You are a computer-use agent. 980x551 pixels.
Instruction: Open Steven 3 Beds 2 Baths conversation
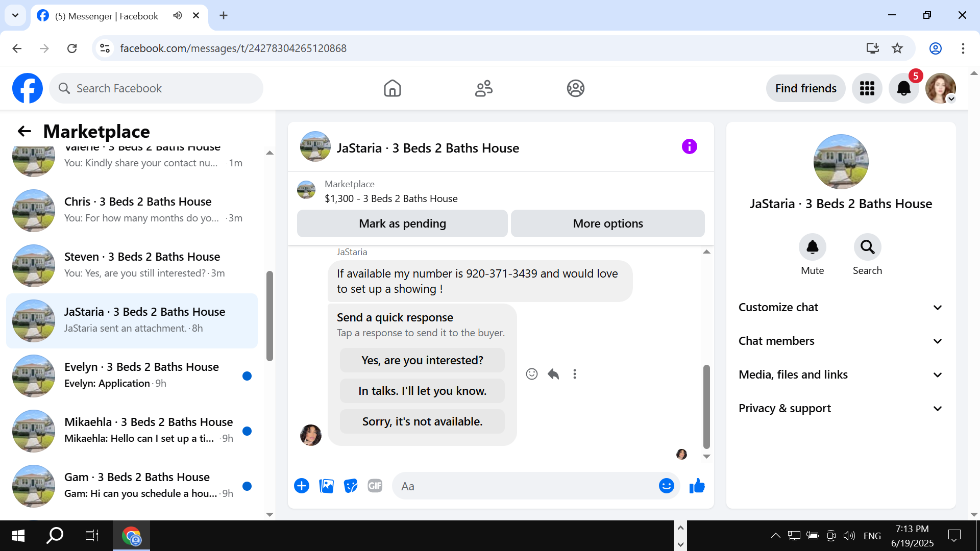(132, 265)
